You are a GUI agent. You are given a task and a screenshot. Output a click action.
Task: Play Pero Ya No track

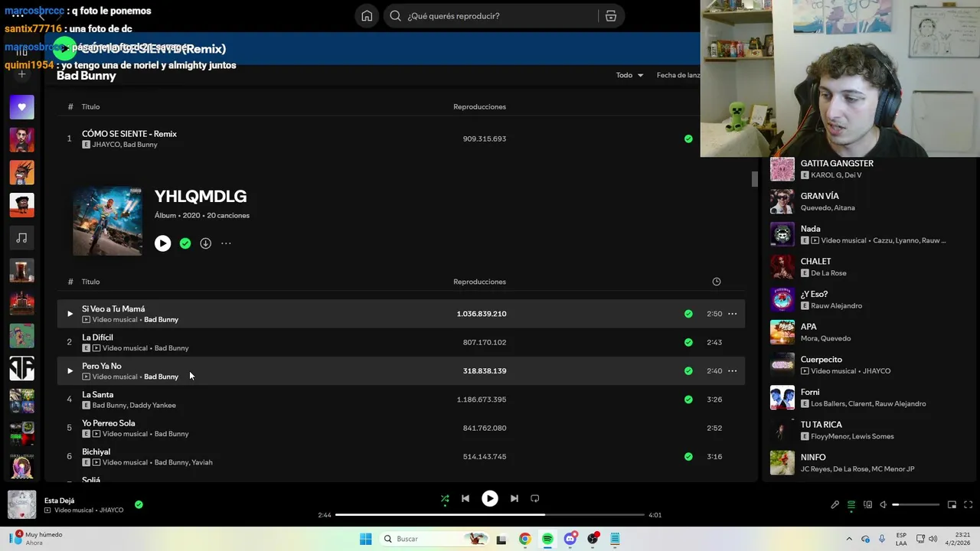pos(70,371)
